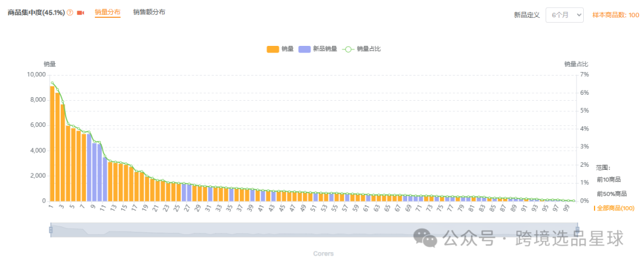This screenshot has width=644, height=264.
Task: Click the purple bar for product 9
Action: tap(94, 173)
